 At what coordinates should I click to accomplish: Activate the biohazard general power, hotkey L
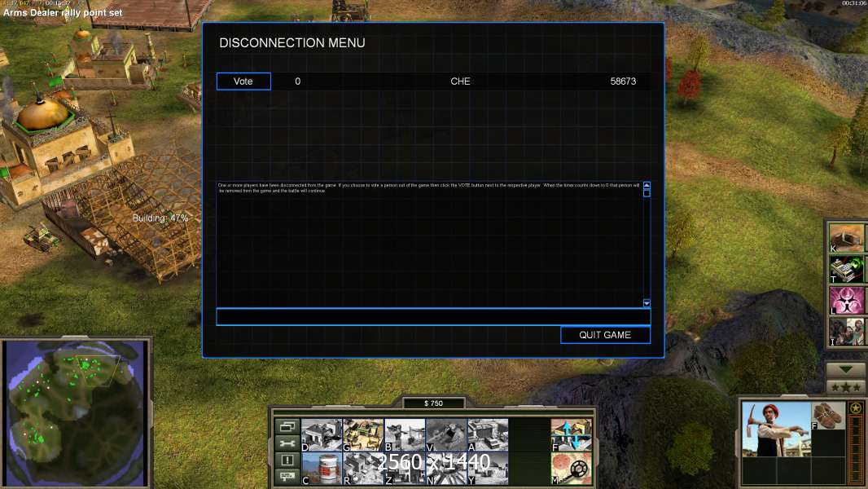[846, 300]
